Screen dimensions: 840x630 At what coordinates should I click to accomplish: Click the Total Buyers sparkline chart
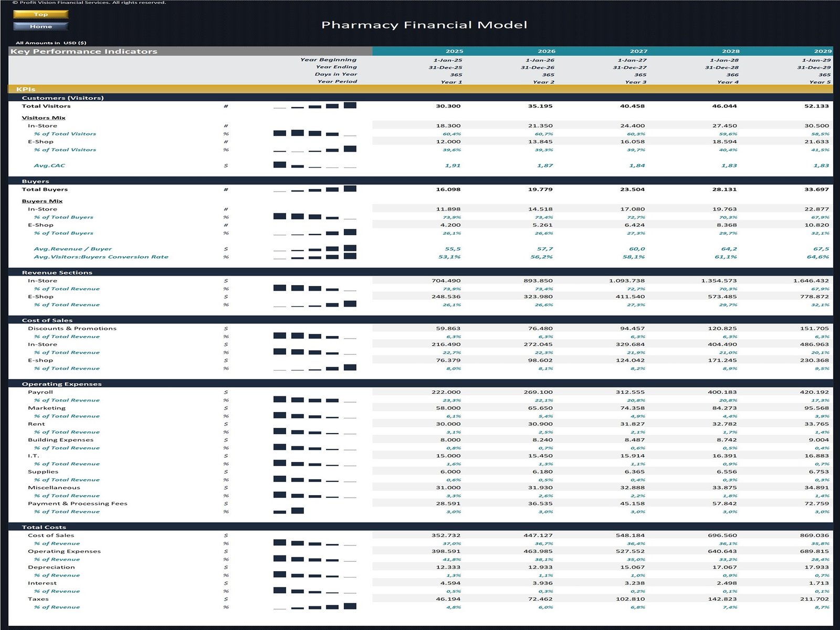coord(314,189)
